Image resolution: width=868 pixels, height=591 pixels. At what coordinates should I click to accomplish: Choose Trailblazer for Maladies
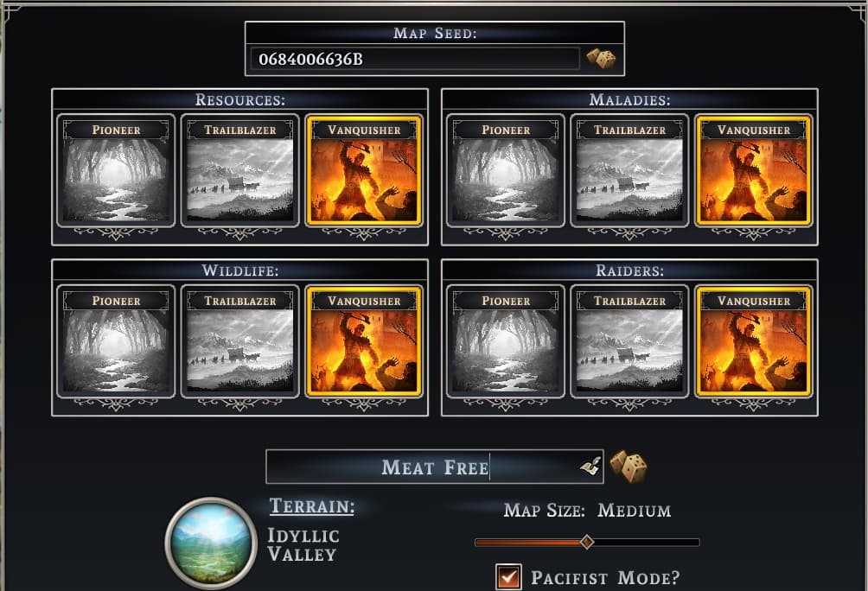point(629,170)
